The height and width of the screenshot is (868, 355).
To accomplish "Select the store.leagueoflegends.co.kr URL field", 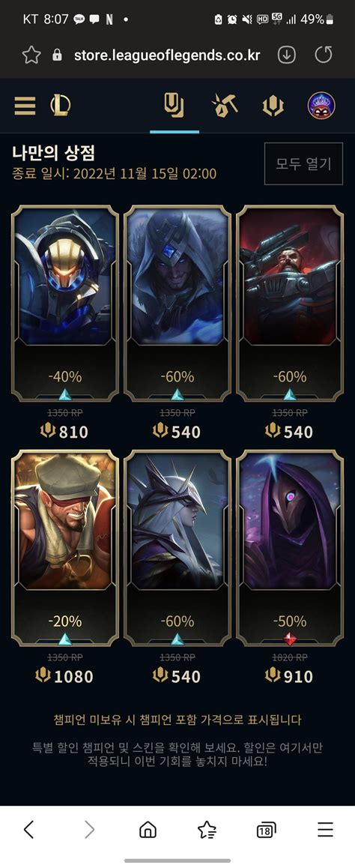I will pyautogui.click(x=167, y=55).
